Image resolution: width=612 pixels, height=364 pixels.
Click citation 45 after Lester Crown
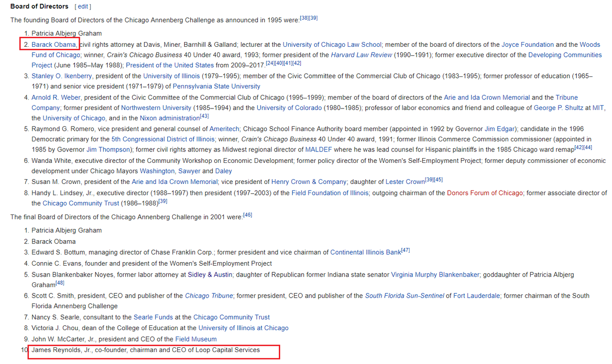tap(438, 180)
